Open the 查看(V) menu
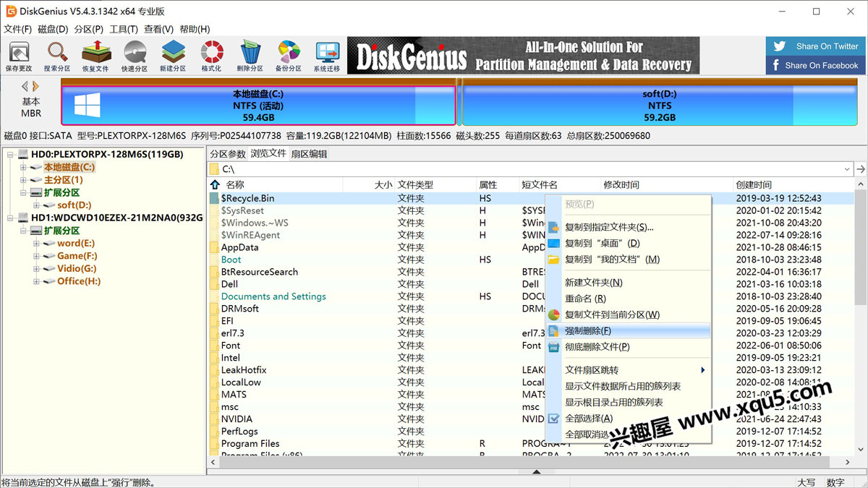The width and height of the screenshot is (868, 488). [158, 29]
